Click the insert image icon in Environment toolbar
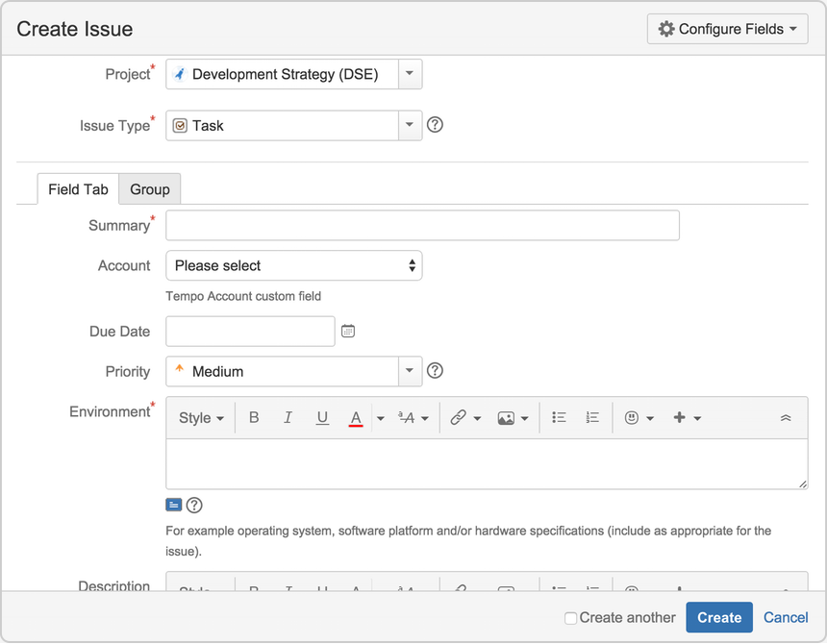 pyautogui.click(x=506, y=418)
